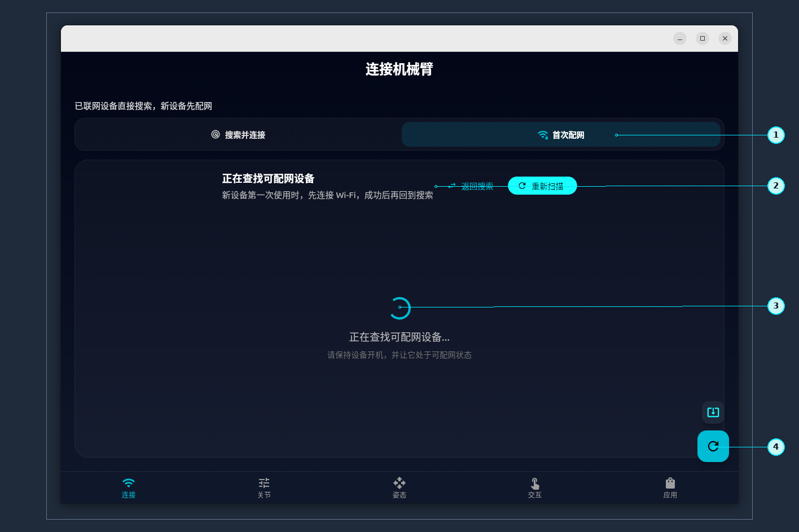Click the text 已联网设备直接搜索，新设备先配网

[143, 106]
